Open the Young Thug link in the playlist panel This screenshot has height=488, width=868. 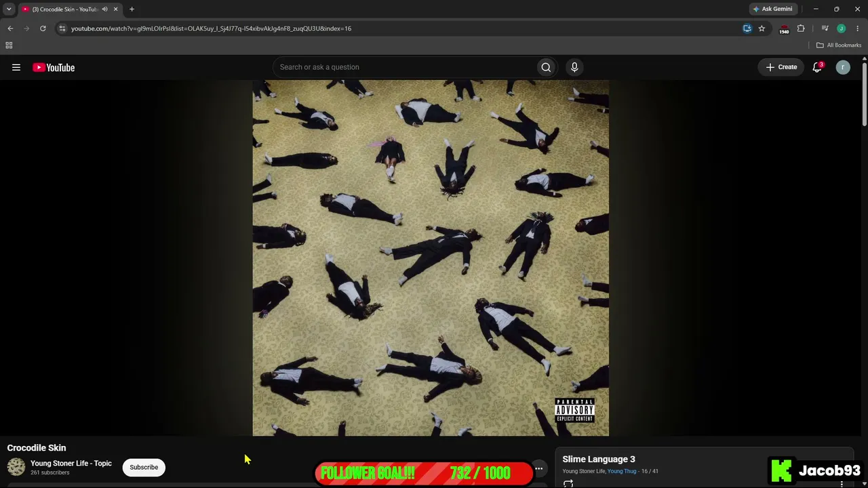[622, 471]
